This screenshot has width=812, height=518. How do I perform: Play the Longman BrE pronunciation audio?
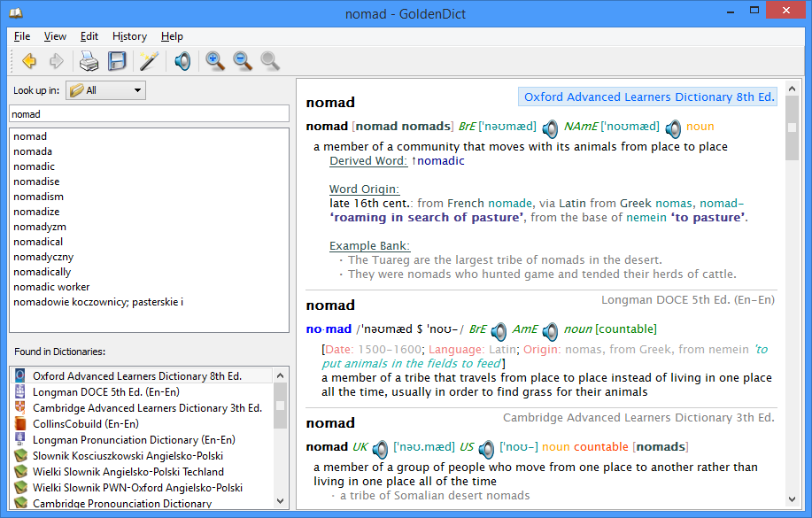tap(499, 331)
